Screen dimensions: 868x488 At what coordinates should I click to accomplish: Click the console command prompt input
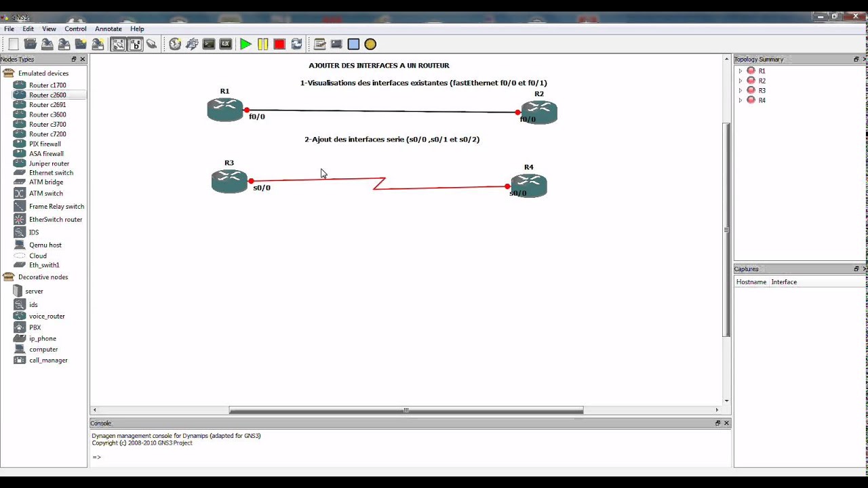(x=410, y=457)
